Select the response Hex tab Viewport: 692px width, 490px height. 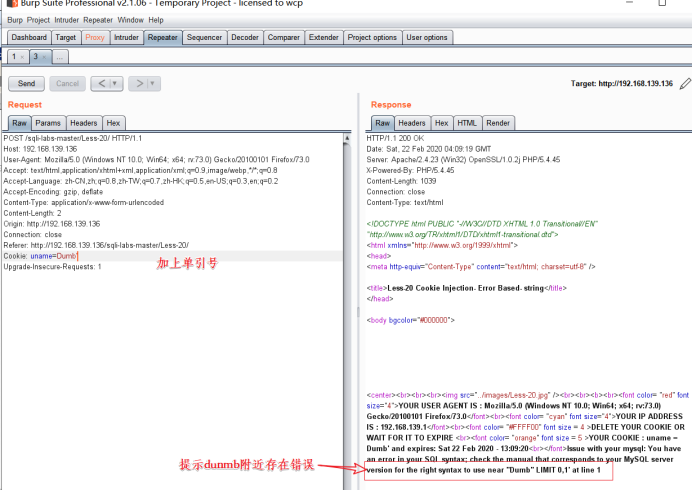pyautogui.click(x=442, y=123)
